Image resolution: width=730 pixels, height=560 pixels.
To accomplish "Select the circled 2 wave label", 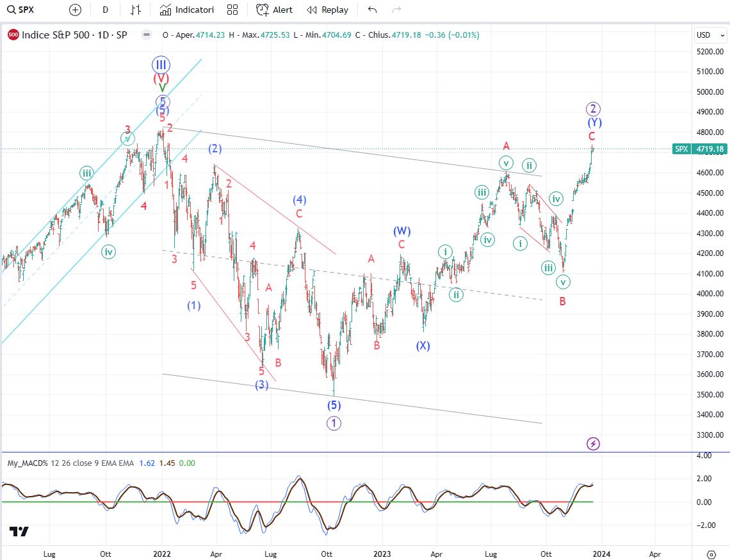I will click(x=593, y=109).
